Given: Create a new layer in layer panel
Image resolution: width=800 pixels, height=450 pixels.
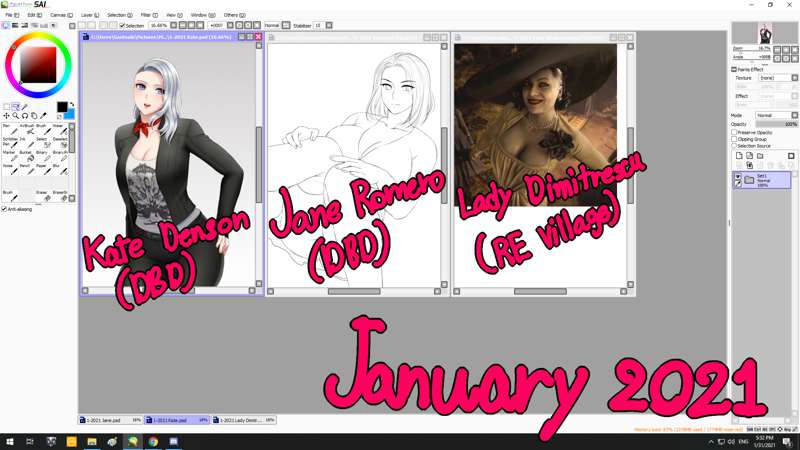Looking at the screenshot, I should [737, 156].
